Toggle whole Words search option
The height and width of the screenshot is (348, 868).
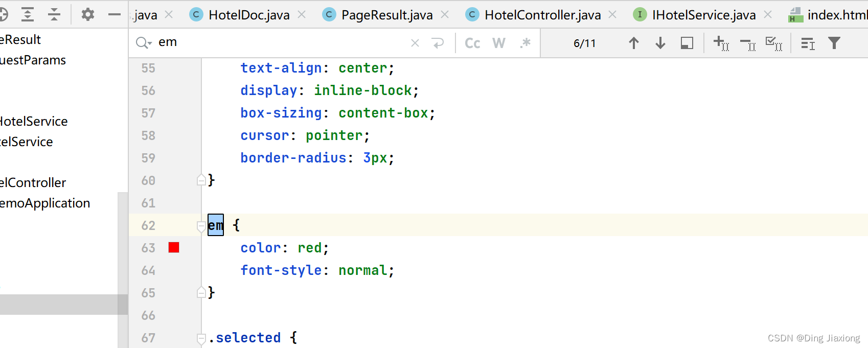click(499, 43)
